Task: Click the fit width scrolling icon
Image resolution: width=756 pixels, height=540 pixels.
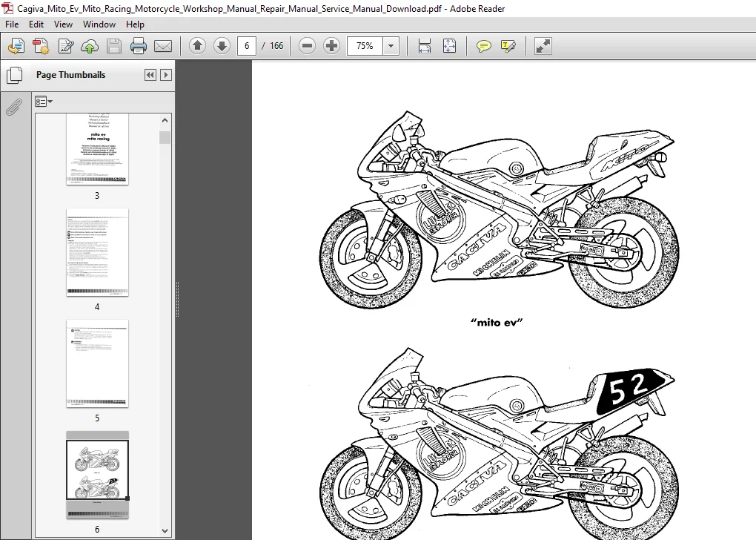Action: click(424, 46)
